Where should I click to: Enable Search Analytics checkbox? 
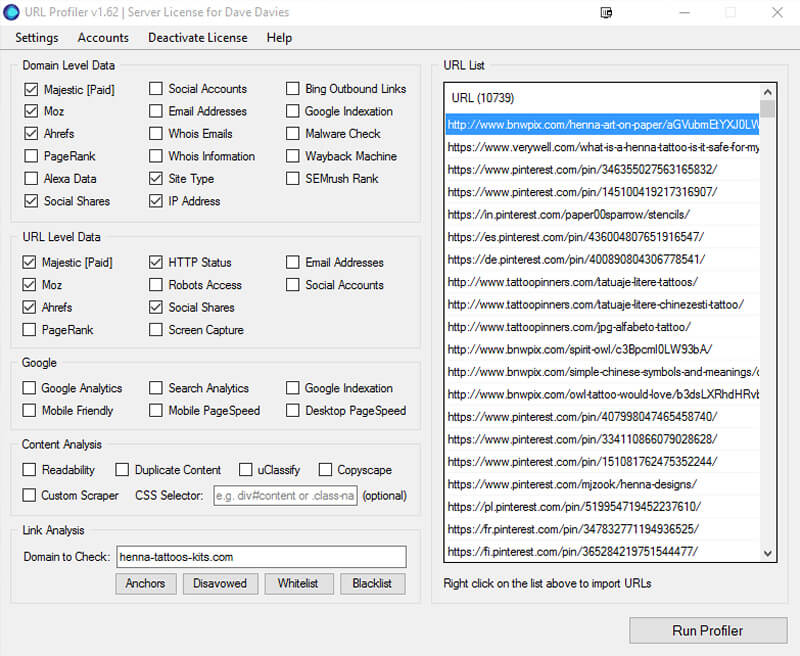tap(156, 388)
